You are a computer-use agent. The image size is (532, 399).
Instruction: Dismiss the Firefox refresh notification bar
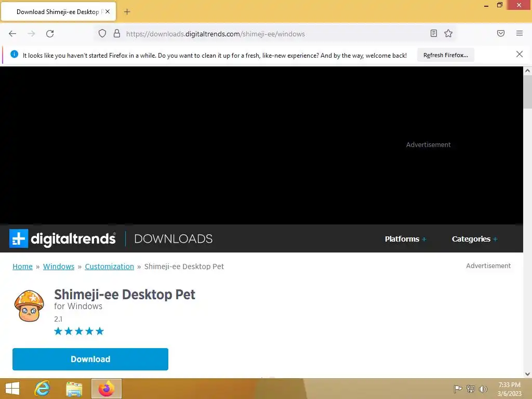[x=520, y=54]
